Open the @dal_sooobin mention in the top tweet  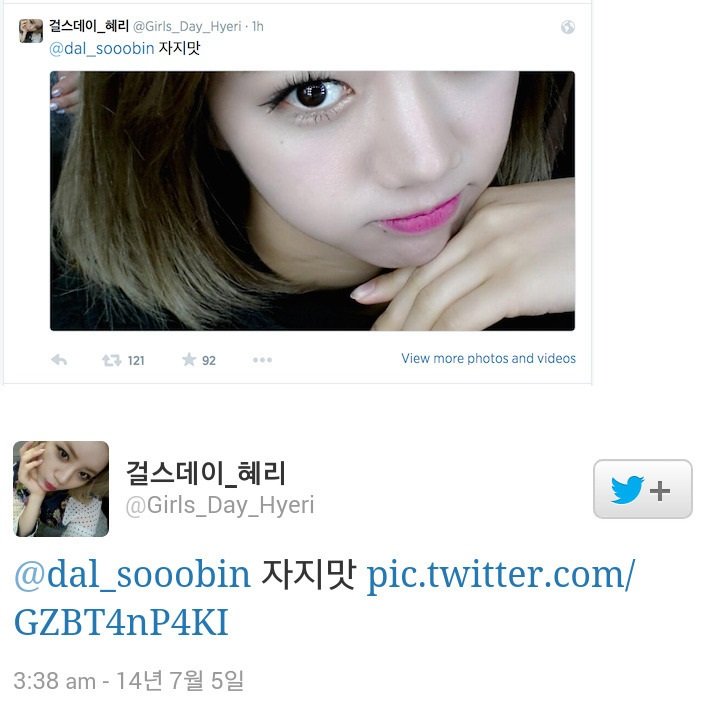101,49
